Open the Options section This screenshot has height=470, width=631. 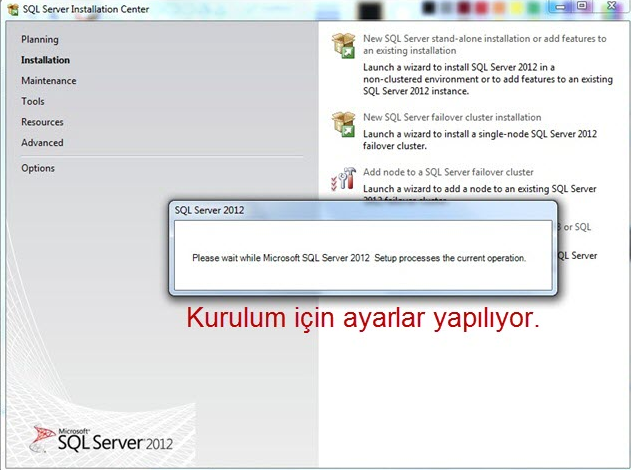(38, 168)
